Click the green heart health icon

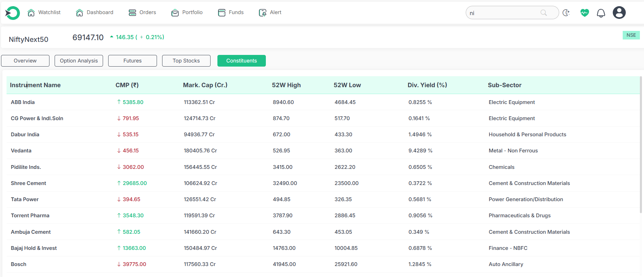coord(584,13)
